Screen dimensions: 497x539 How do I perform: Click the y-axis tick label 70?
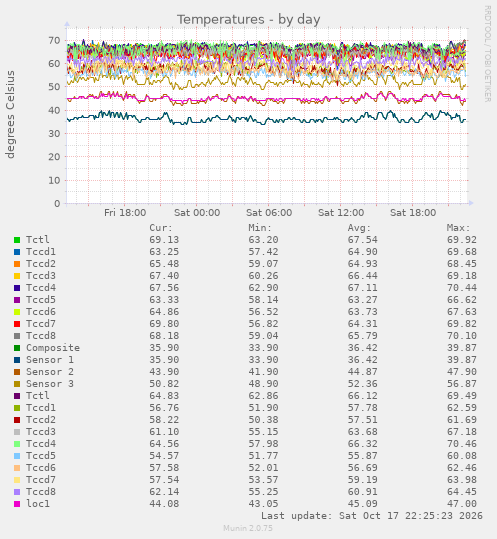point(54,41)
